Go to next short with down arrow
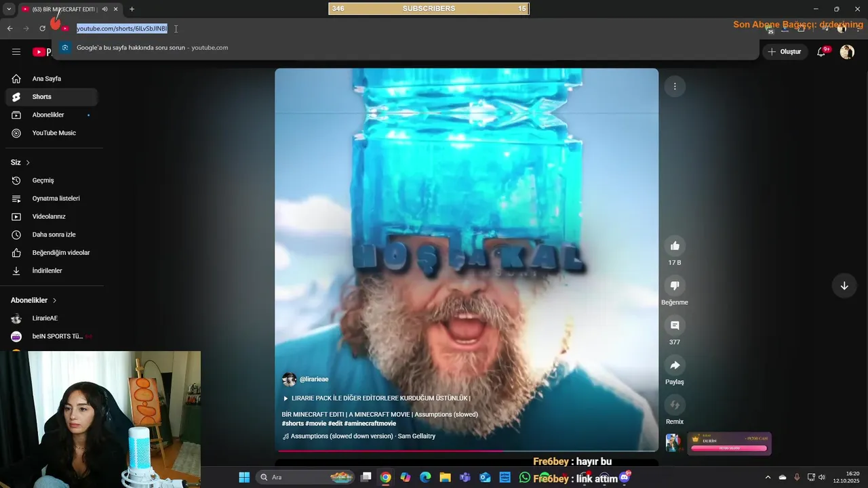868x488 pixels. point(844,286)
